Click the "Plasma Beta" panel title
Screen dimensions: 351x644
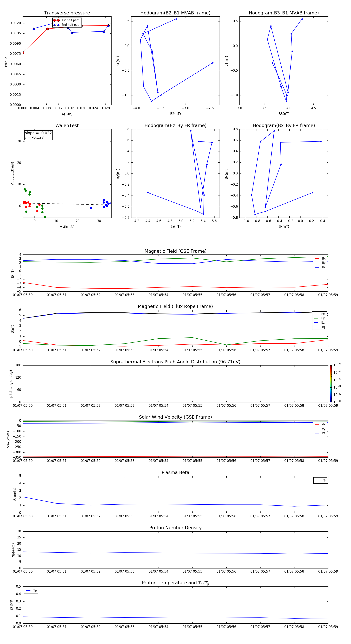tap(175, 473)
